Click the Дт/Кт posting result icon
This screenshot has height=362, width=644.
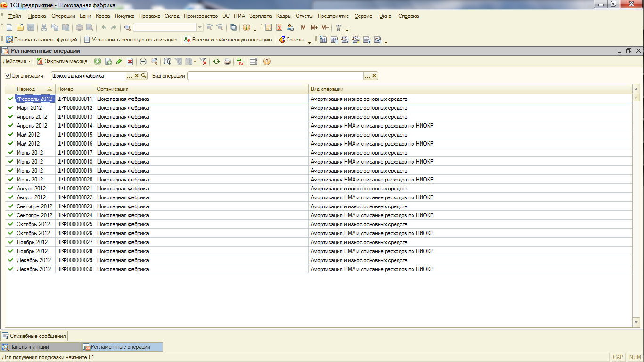240,61
